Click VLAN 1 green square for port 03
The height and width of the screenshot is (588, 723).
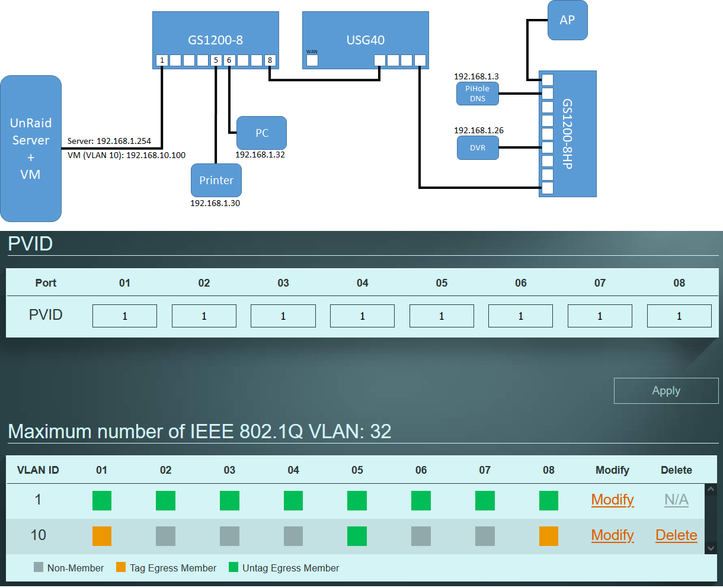[x=229, y=500]
